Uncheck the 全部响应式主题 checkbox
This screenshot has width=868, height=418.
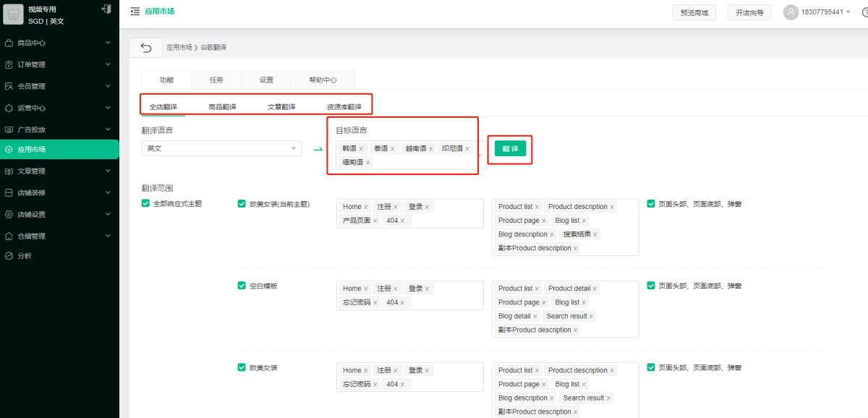click(x=145, y=204)
